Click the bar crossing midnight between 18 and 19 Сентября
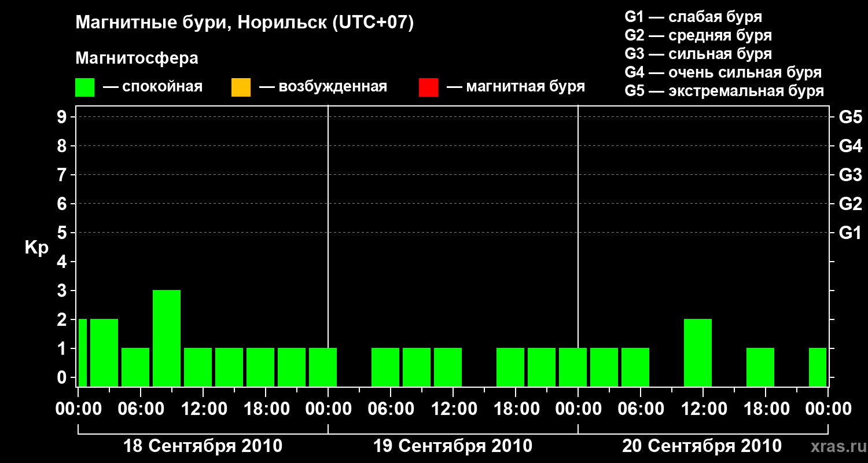 click(323, 367)
